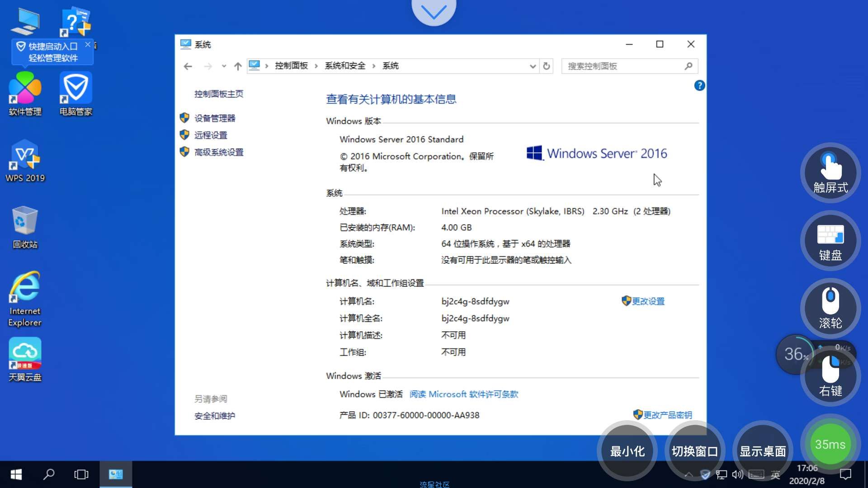Image resolution: width=868 pixels, height=488 pixels.
Task: Open recent locations dropdown arrow
Action: 224,66
